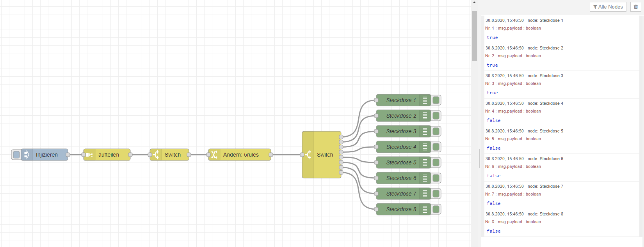This screenshot has width=644, height=247.
Task: Click the Steckdose 5 debug list icon
Action: click(425, 162)
